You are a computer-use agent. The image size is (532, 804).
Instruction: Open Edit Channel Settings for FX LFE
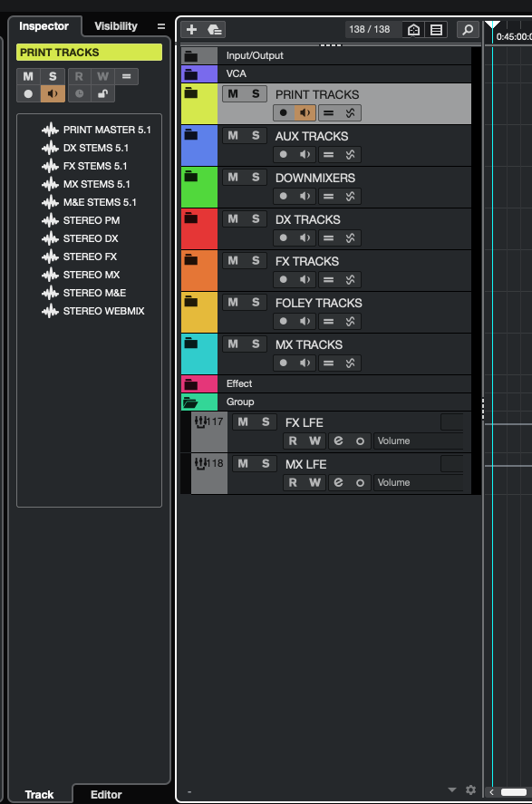point(338,441)
